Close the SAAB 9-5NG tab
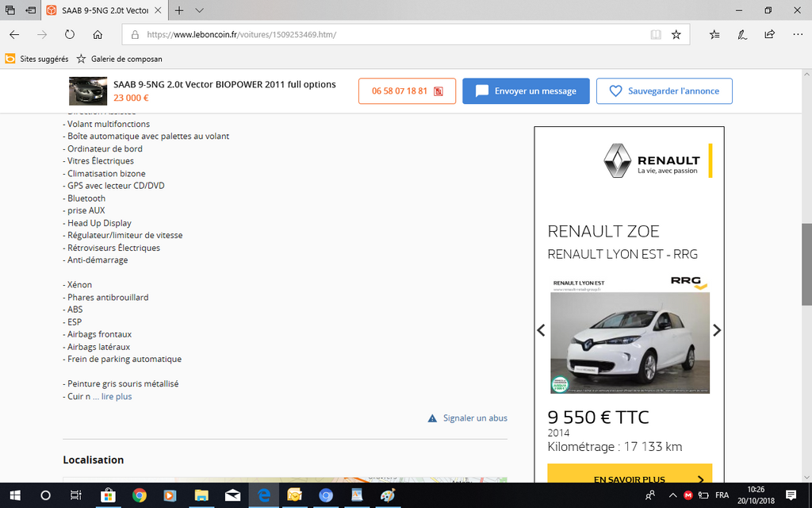812x508 pixels. click(x=158, y=10)
